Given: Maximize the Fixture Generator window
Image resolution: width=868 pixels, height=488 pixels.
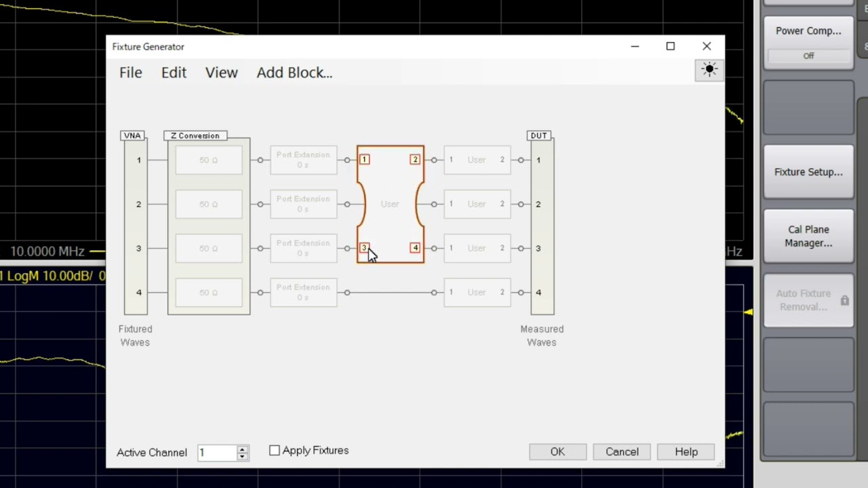Looking at the screenshot, I should click(x=671, y=46).
